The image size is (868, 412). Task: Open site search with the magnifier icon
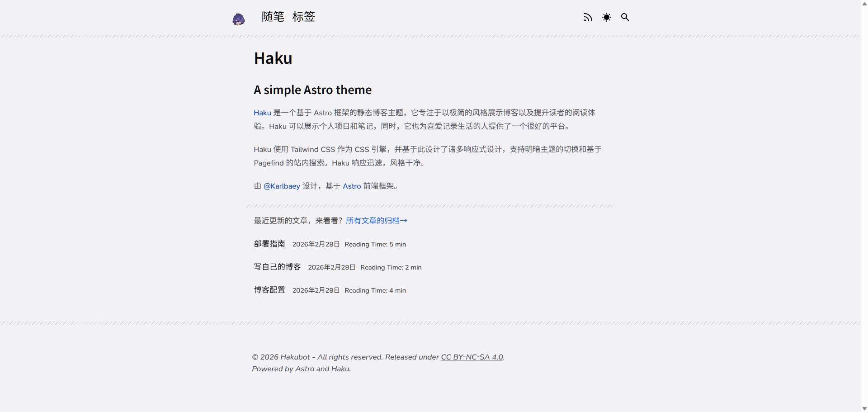[x=625, y=17]
